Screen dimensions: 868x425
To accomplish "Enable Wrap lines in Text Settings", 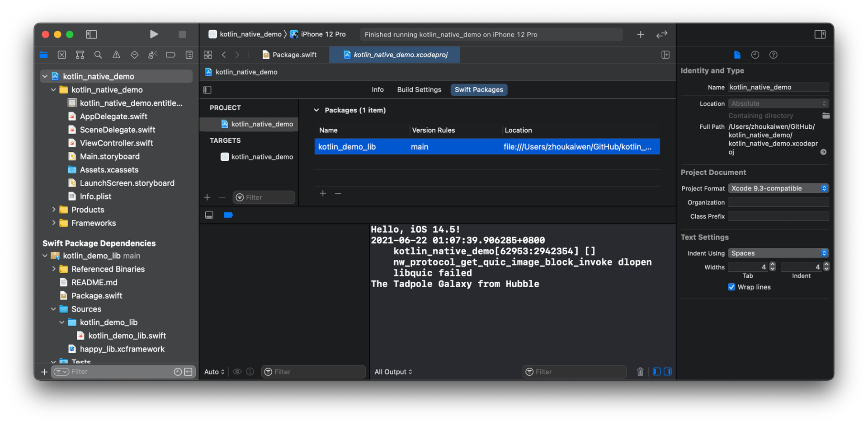I will pos(731,287).
